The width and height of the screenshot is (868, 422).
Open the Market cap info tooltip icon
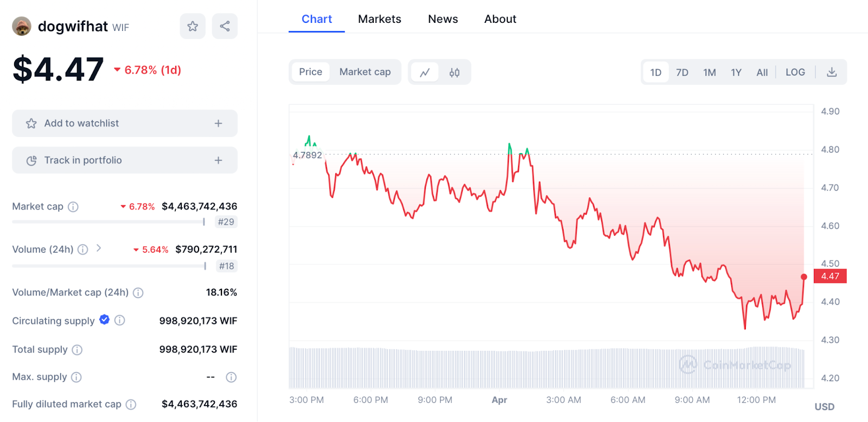click(73, 207)
